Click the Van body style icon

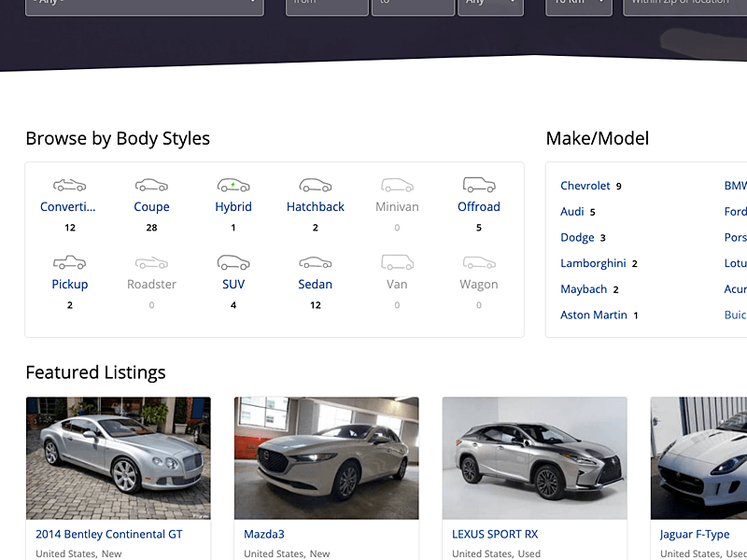click(398, 261)
